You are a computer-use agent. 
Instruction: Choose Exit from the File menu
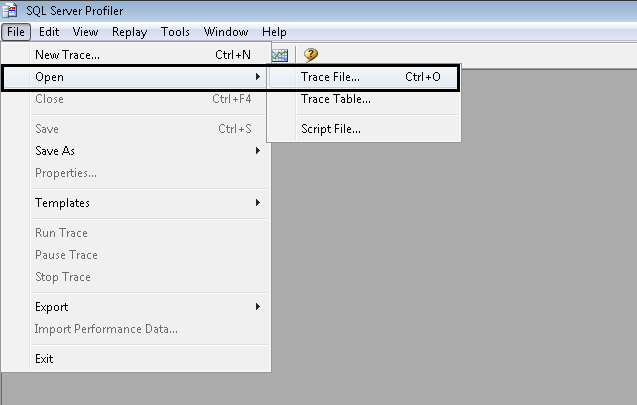136,359
